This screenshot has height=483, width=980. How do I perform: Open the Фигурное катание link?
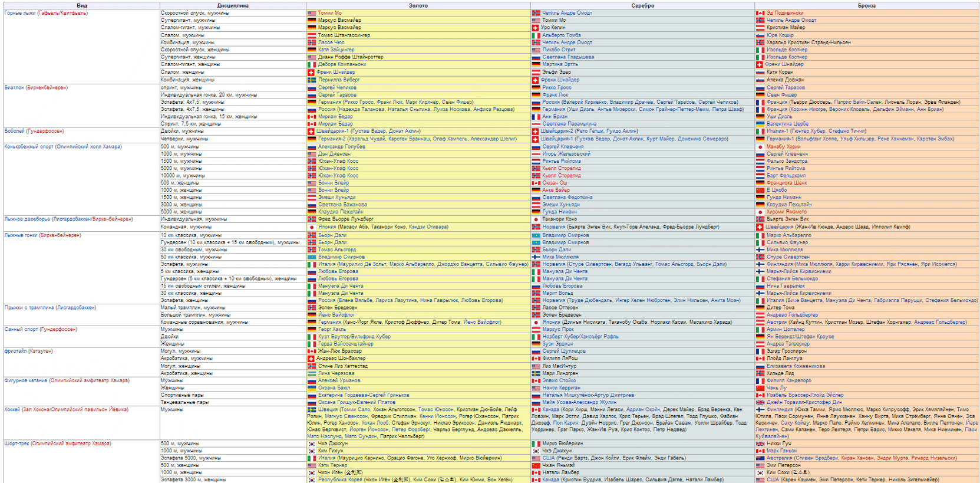[x=25, y=380]
